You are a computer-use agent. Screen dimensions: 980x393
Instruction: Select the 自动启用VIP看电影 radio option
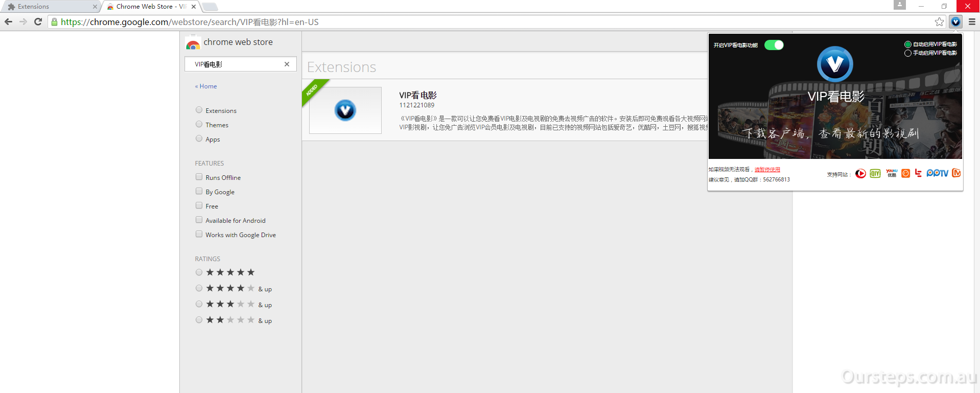pos(908,44)
